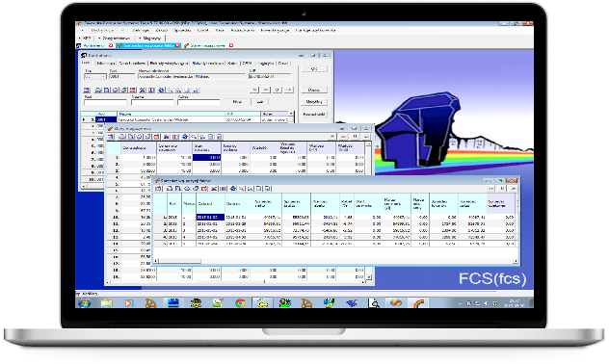Click the Modyfikuj button
Image resolution: width=609 pixels, height=364 pixels.
[x=314, y=102]
